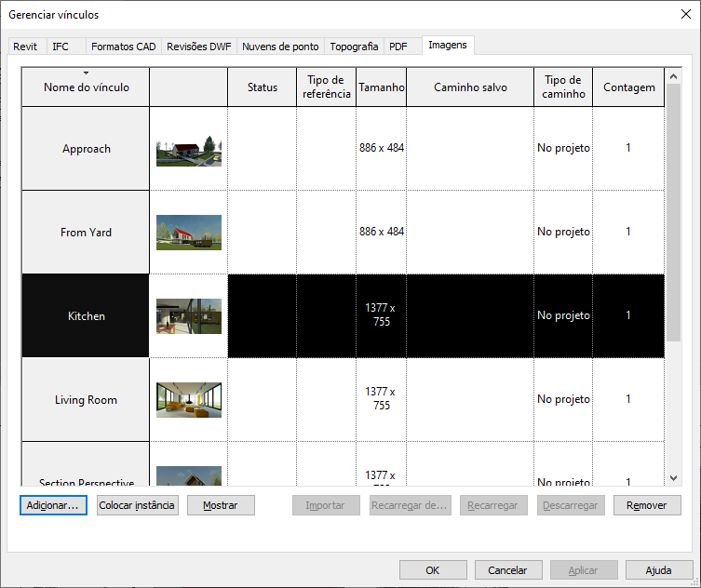This screenshot has height=588, width=701.
Task: Click the Importar button
Action: point(326,505)
